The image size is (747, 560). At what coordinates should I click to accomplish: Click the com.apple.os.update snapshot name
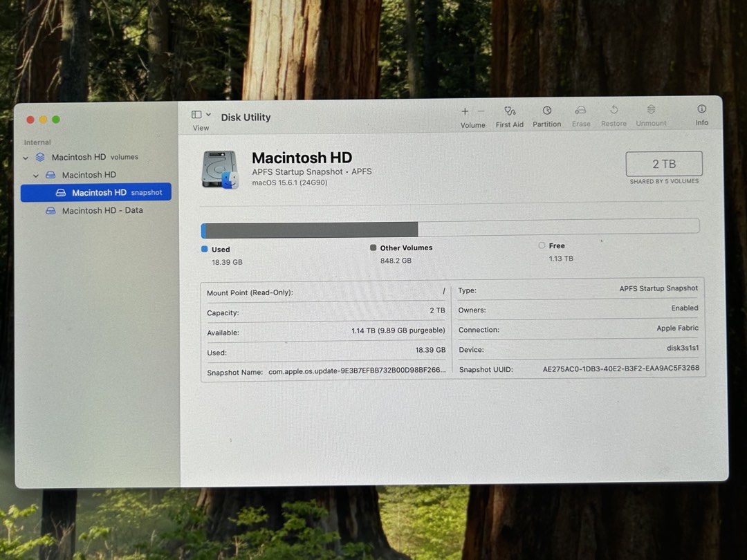[358, 371]
